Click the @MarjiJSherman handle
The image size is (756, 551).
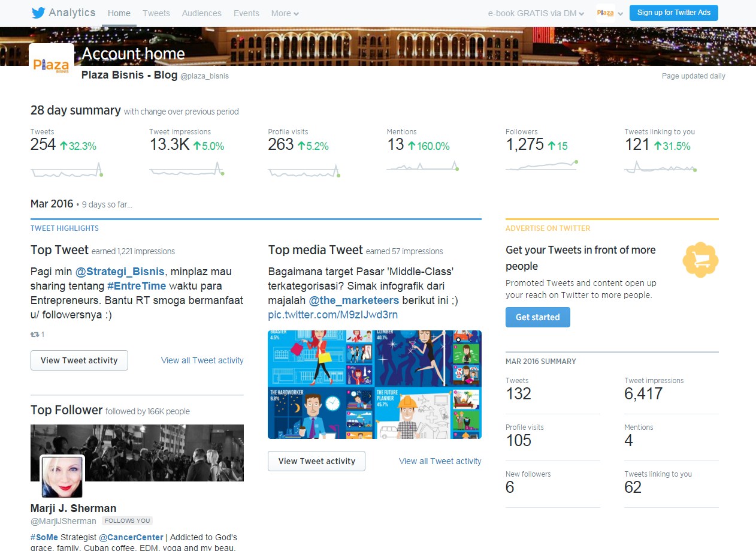63,521
